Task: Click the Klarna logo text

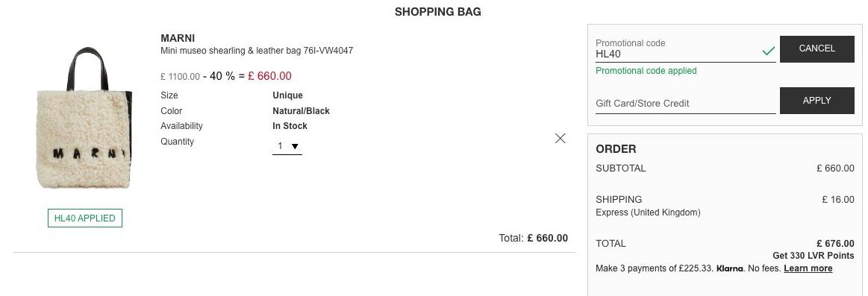Action: pyautogui.click(x=729, y=268)
